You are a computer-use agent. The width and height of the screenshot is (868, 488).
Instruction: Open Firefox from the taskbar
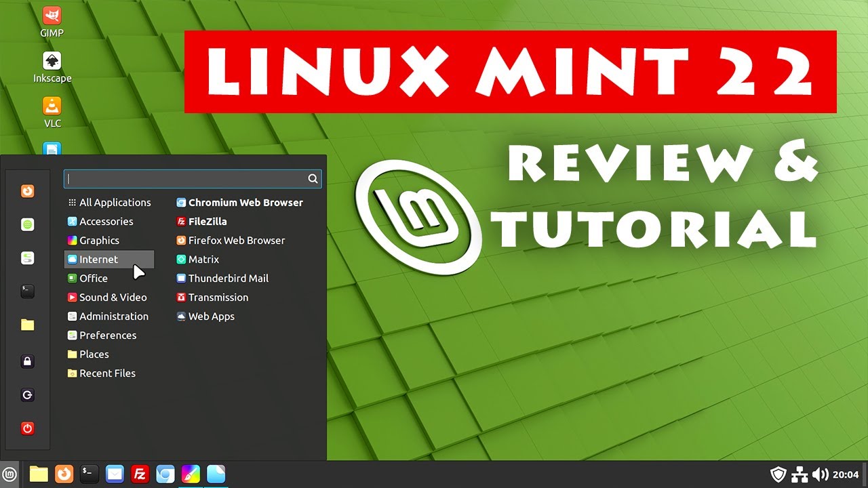coord(64,474)
